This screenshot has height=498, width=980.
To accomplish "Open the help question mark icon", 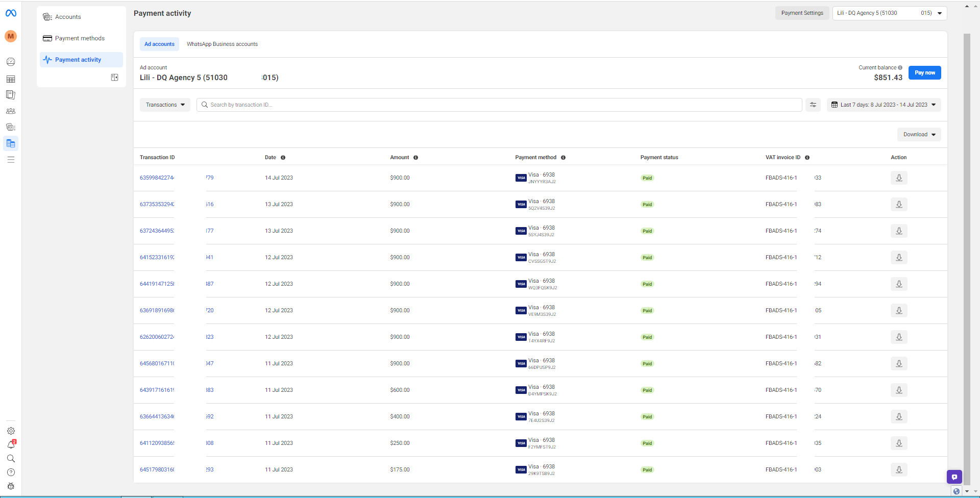I will click(x=11, y=472).
